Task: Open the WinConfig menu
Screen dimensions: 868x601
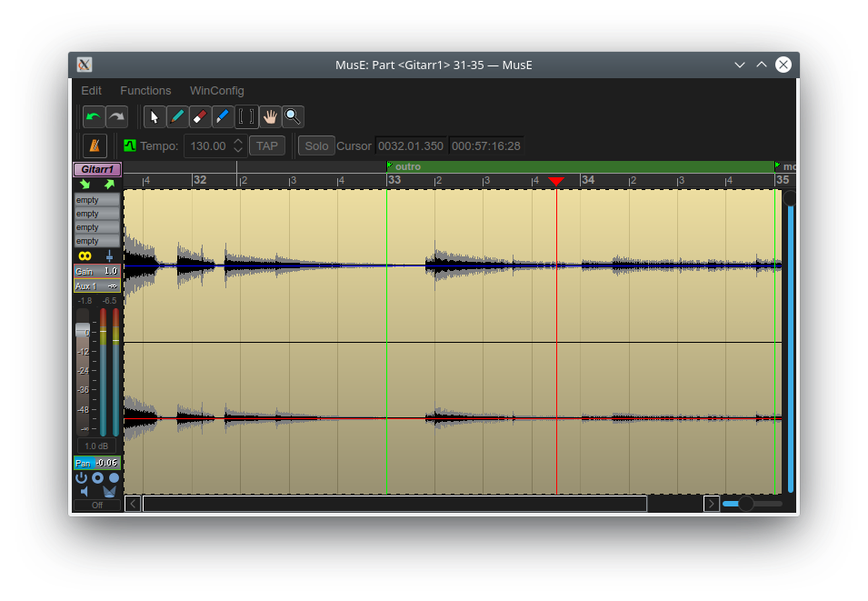Action: [x=216, y=91]
